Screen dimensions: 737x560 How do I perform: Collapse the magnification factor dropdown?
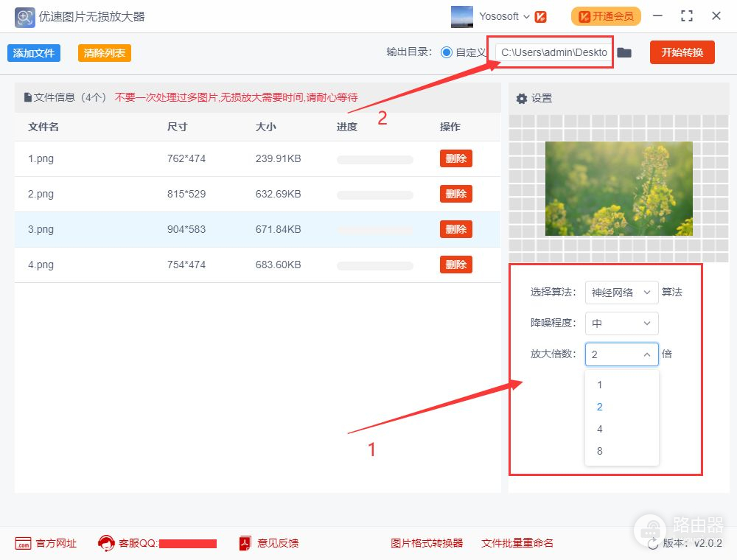tap(621, 354)
